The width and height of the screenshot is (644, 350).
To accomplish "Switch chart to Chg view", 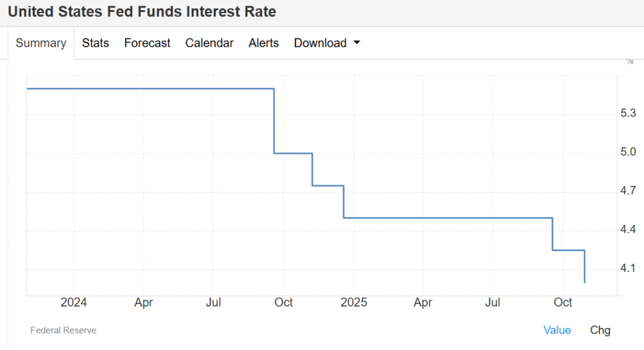I will coord(600,330).
